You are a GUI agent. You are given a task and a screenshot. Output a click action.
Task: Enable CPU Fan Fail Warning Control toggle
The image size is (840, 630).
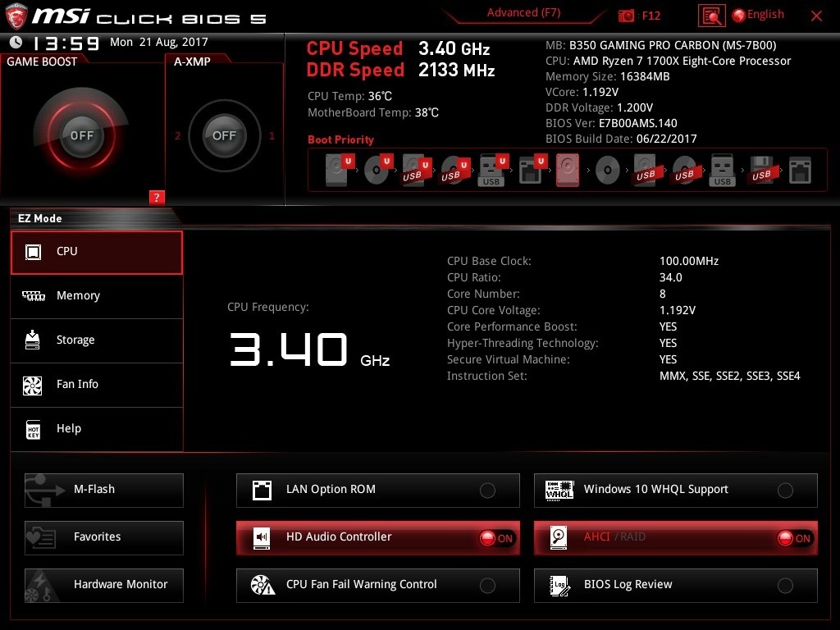pyautogui.click(x=487, y=586)
